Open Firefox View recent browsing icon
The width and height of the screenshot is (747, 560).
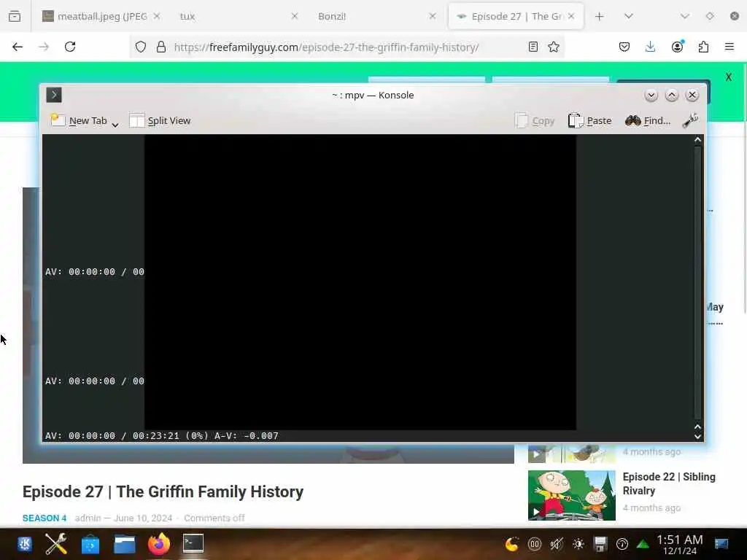click(x=15, y=16)
